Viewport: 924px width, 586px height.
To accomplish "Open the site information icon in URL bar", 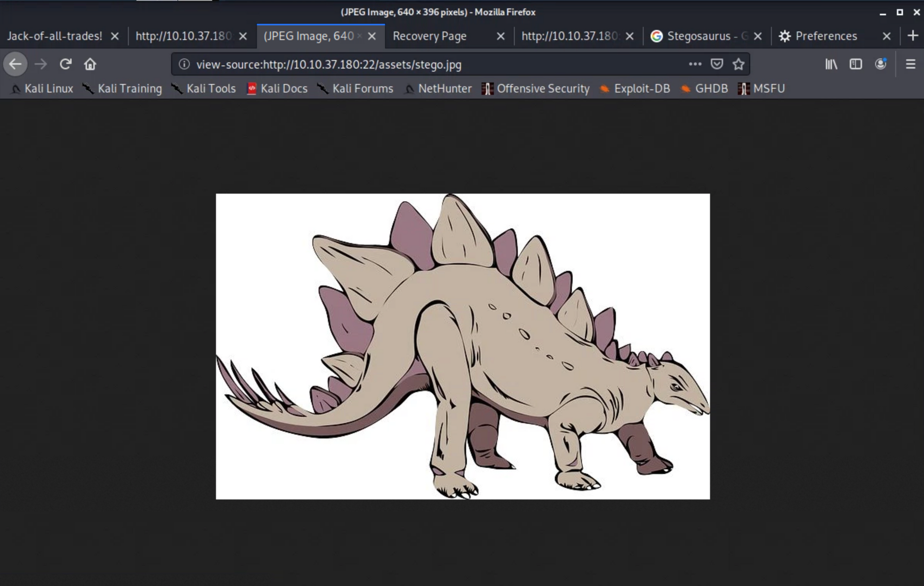I will click(184, 64).
